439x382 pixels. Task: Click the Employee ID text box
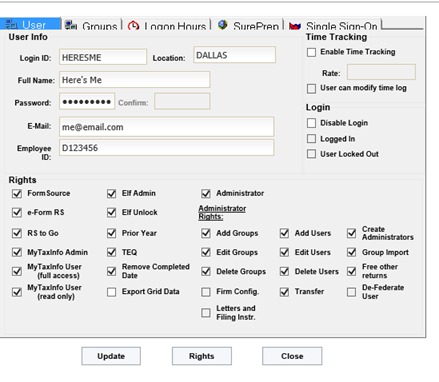pyautogui.click(x=167, y=148)
